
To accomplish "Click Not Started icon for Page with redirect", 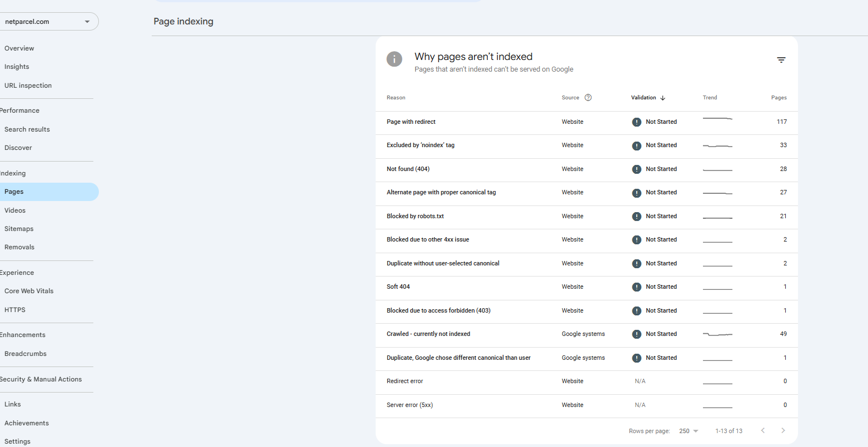I will pyautogui.click(x=637, y=122).
